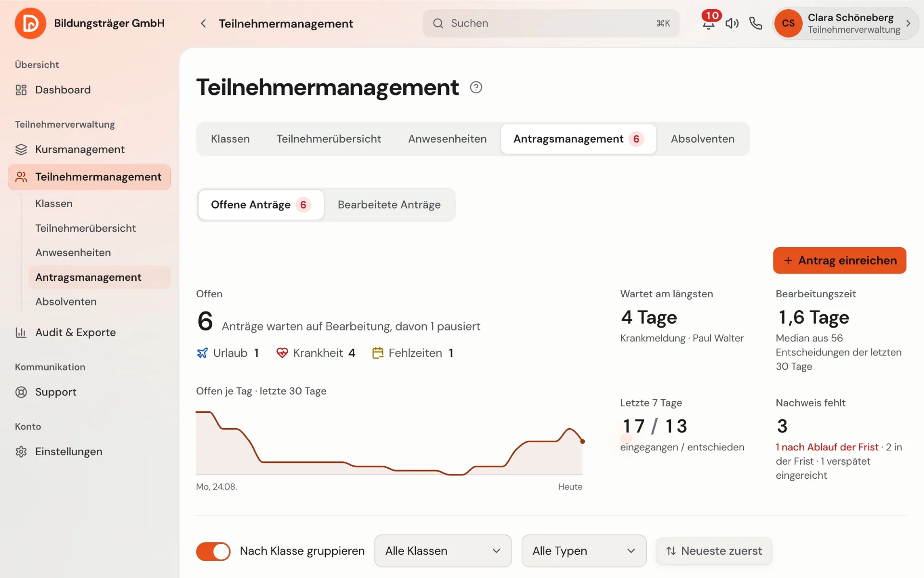924x578 pixels.
Task: Open notifications bell with 10 badge
Action: point(708,23)
